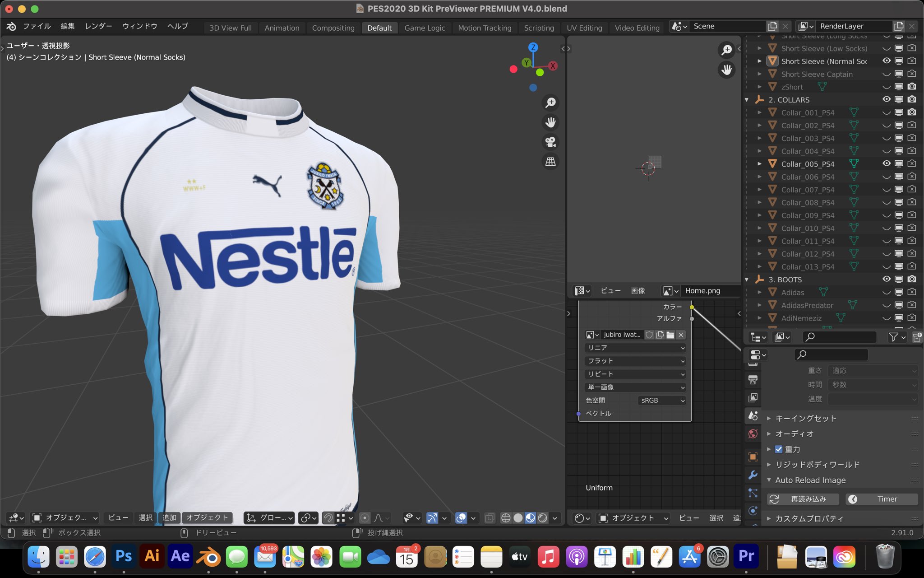Open the Output properties tab
This screenshot has height=578, width=924.
click(753, 380)
